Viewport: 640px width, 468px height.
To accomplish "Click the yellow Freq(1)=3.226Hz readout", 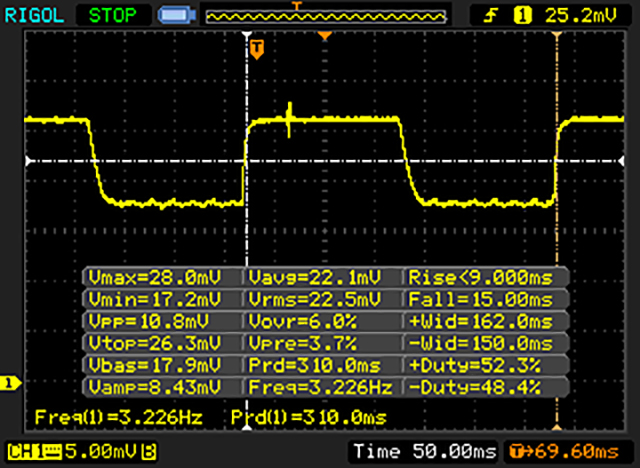I will [x=118, y=417].
